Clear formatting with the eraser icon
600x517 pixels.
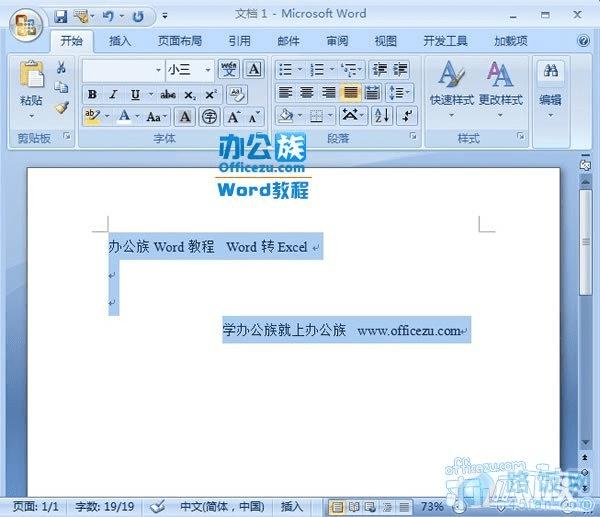[x=237, y=95]
